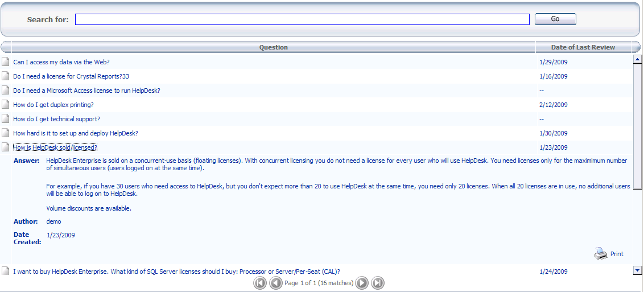This screenshot has height=292, width=644.
Task: Click the date 1/29/2009
Action: point(553,62)
